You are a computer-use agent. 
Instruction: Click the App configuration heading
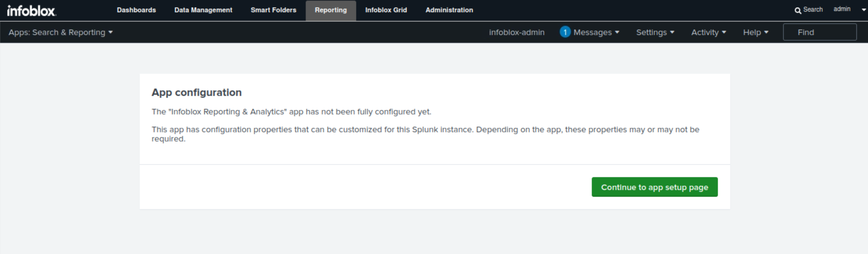point(197,92)
